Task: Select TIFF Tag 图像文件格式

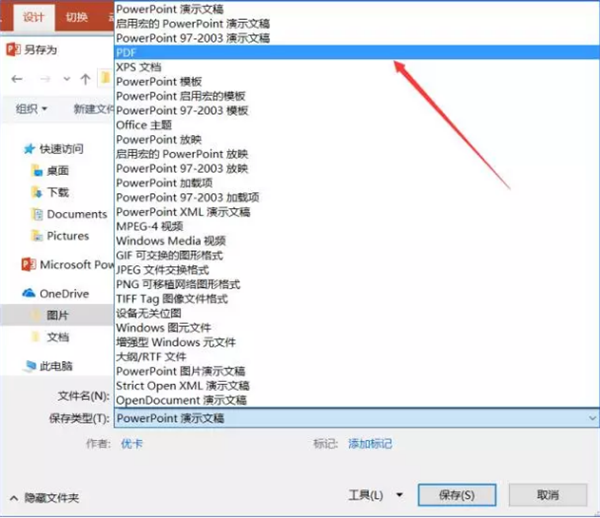Action: [357, 299]
